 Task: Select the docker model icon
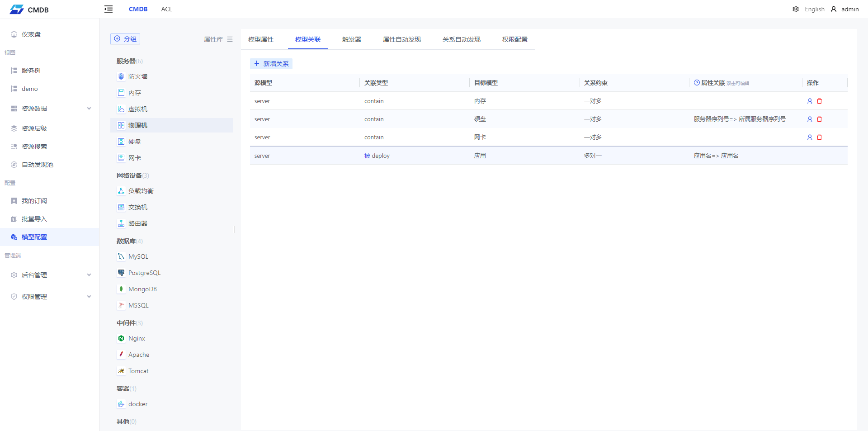point(121,404)
